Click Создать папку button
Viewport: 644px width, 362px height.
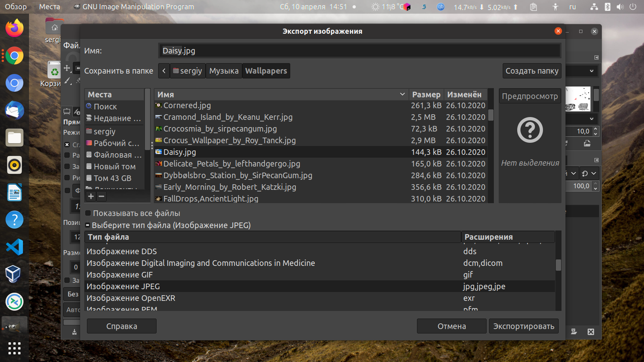click(x=532, y=71)
